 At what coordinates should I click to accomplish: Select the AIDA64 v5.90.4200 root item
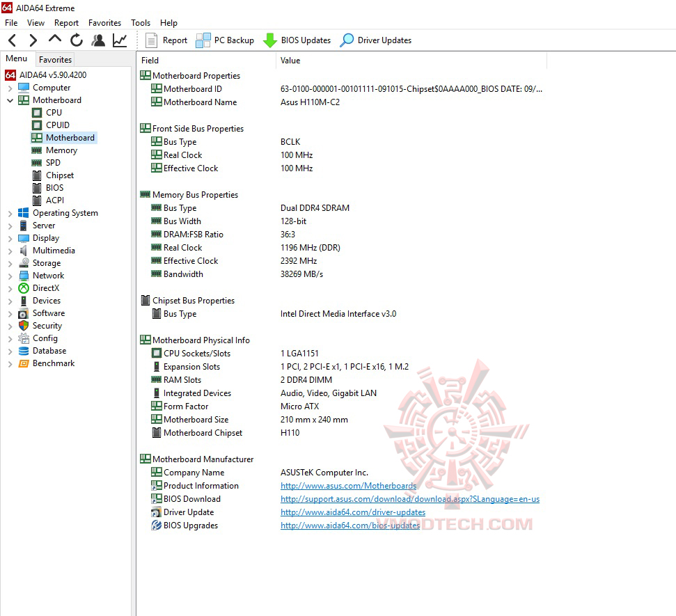(46, 75)
